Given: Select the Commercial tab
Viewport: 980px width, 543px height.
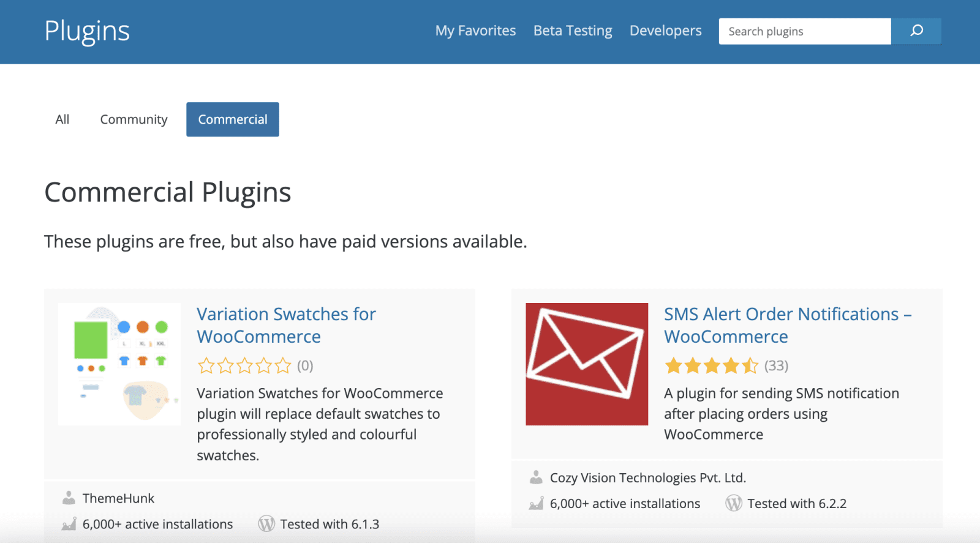Looking at the screenshot, I should 233,119.
